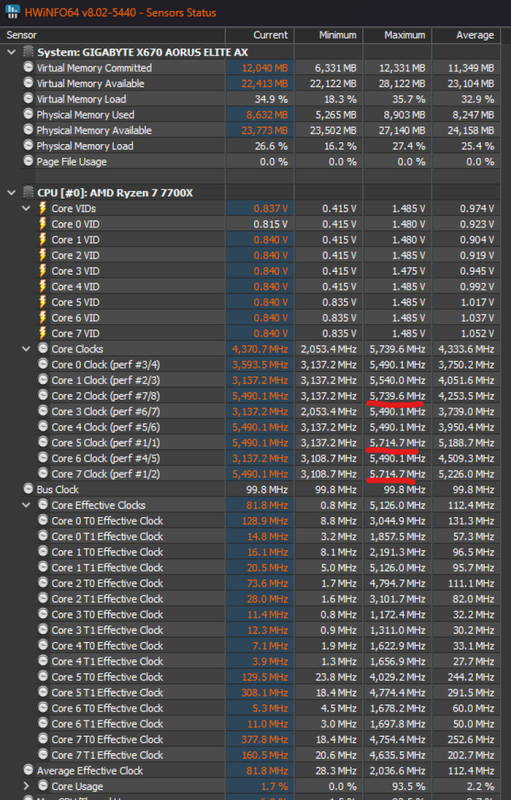Click clock icon for Core 0 Clock (perf #3/4)
511x800 pixels.
coord(43,364)
